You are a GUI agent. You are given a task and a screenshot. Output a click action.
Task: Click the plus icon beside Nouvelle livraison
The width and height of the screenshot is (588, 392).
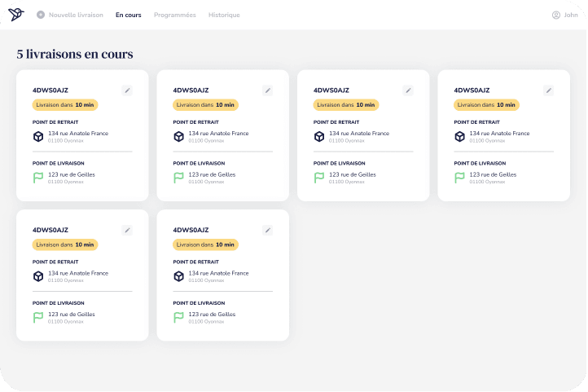point(41,15)
